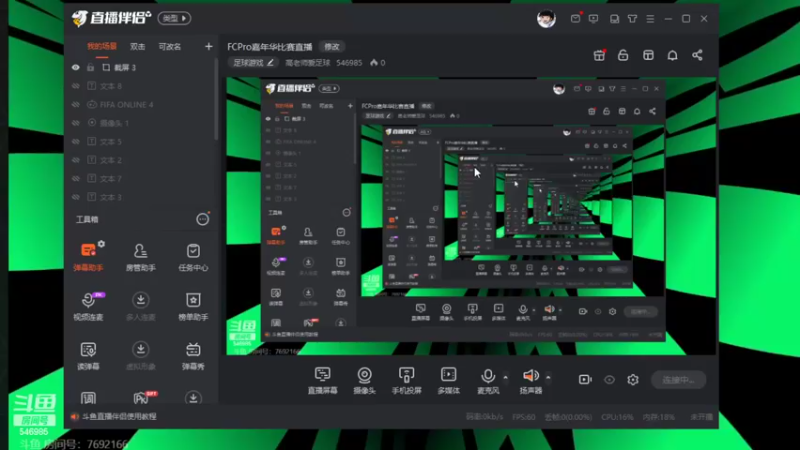Viewport: 800px width, 450px height.
Task: Mute the 扬声器 speaker
Action: pos(531,381)
